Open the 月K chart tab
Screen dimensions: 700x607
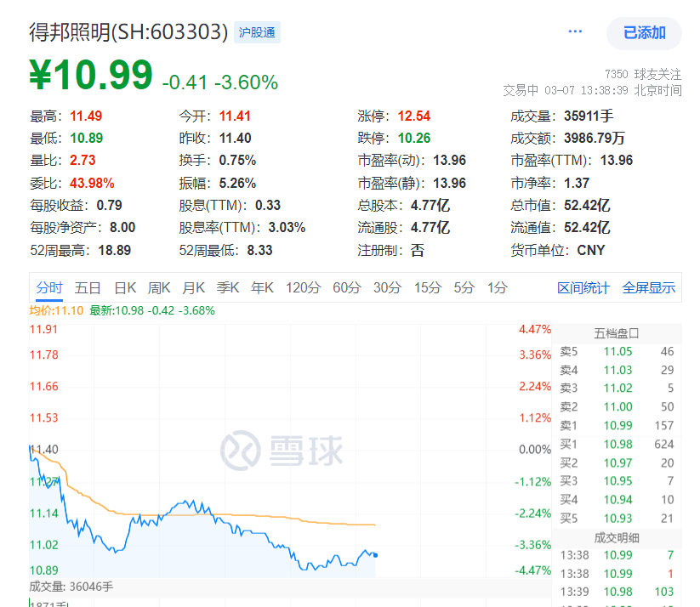pos(193,287)
